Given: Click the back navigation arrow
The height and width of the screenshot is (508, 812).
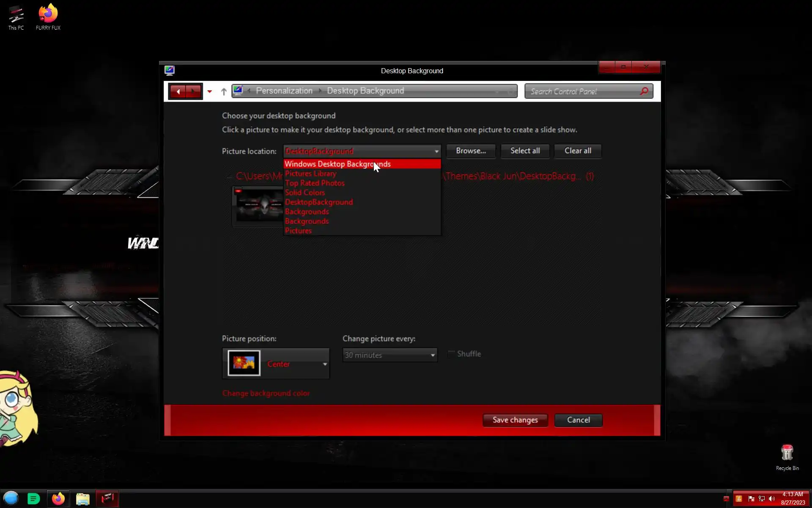Looking at the screenshot, I should pos(178,91).
